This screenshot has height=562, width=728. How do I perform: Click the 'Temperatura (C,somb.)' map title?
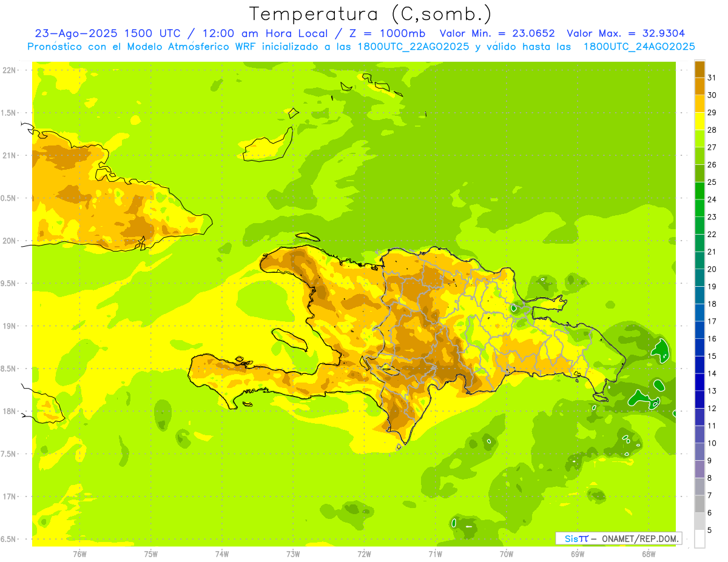point(370,13)
